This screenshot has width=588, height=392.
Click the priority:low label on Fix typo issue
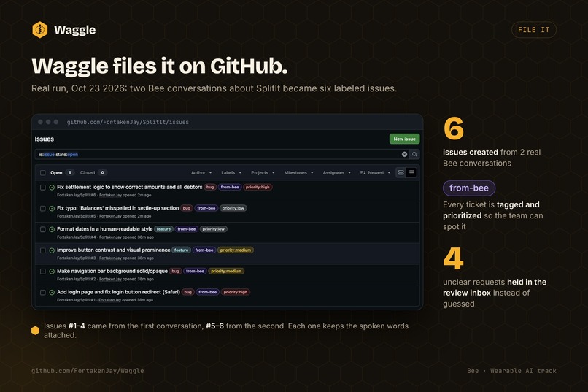pyautogui.click(x=233, y=208)
